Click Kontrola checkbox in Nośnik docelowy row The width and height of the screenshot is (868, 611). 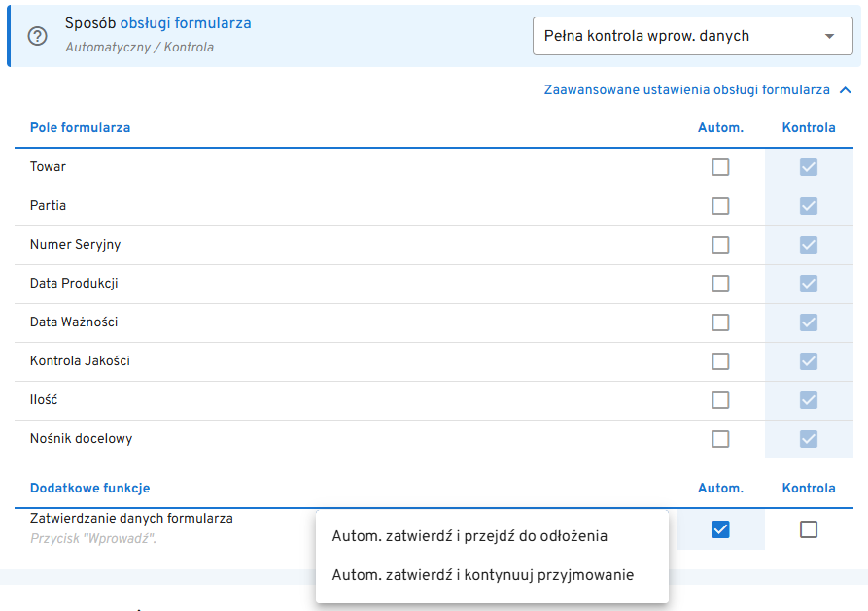809,439
